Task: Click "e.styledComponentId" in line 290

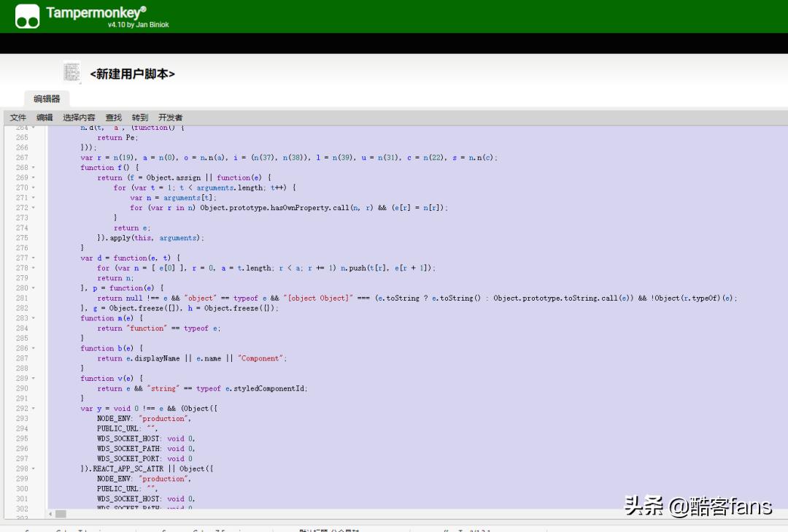Action: [x=266, y=389]
